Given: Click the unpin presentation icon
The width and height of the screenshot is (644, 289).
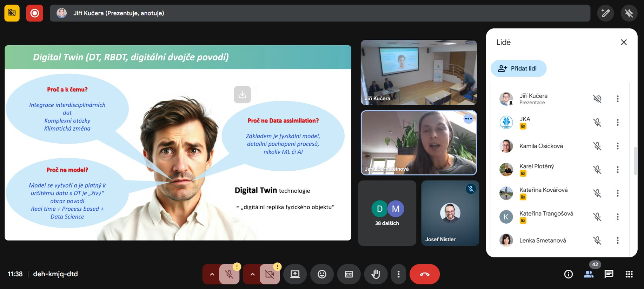Looking at the screenshot, I should point(629,13).
